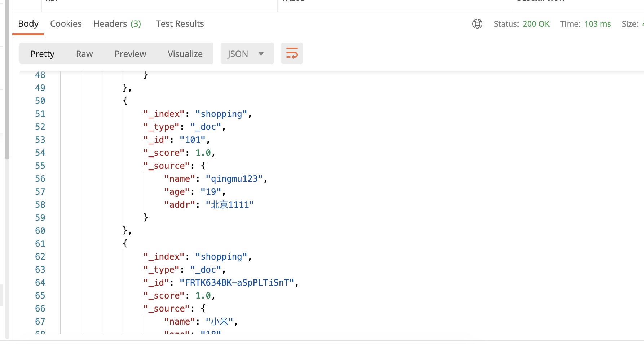This screenshot has width=644, height=344.
Task: Switch to Raw response view
Action: [84, 54]
